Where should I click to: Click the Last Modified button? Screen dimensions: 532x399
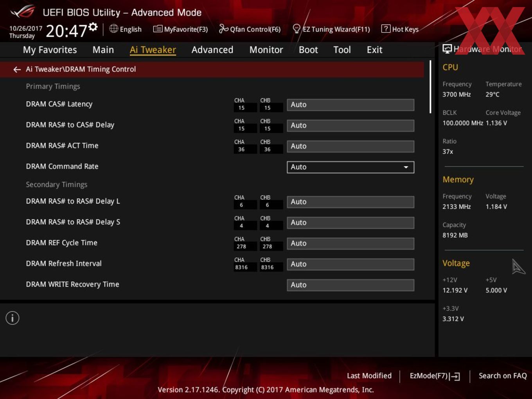coord(369,376)
